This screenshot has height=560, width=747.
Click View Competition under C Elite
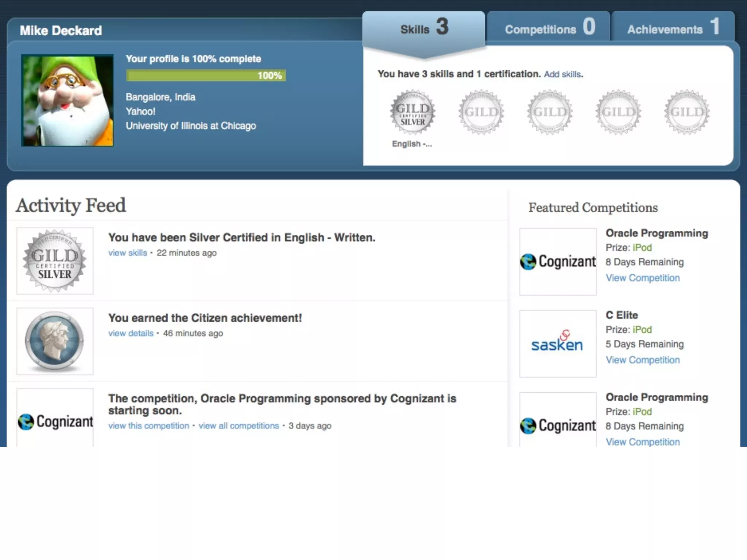pyautogui.click(x=643, y=360)
